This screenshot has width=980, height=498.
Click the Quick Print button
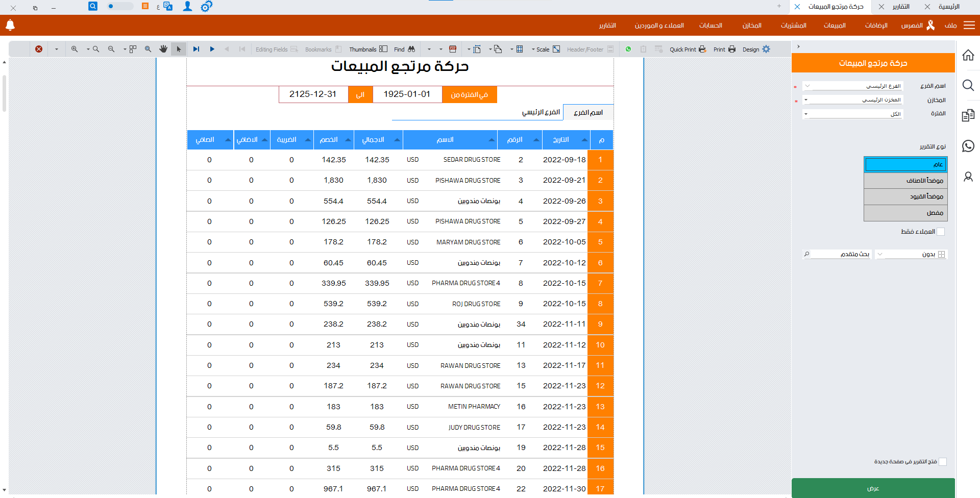tap(688, 49)
